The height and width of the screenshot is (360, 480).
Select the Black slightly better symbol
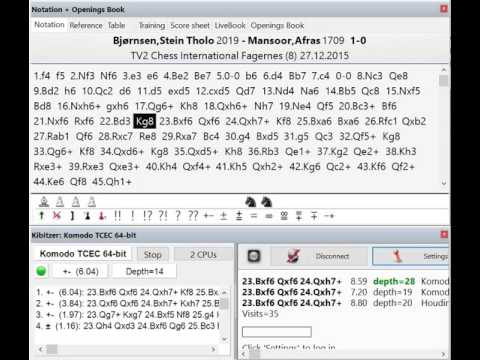coord(299,216)
